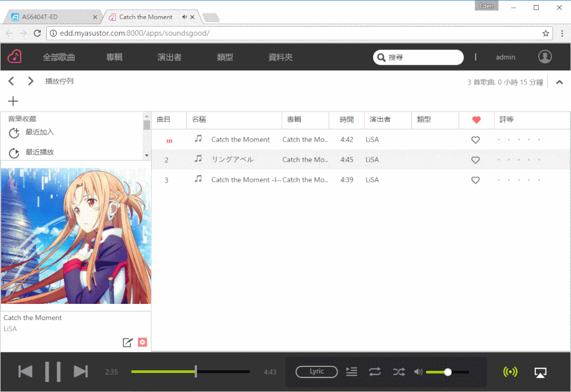Screen dimensions: 571x392
Task: Click the volume speaker icon to mute
Action: tap(418, 371)
